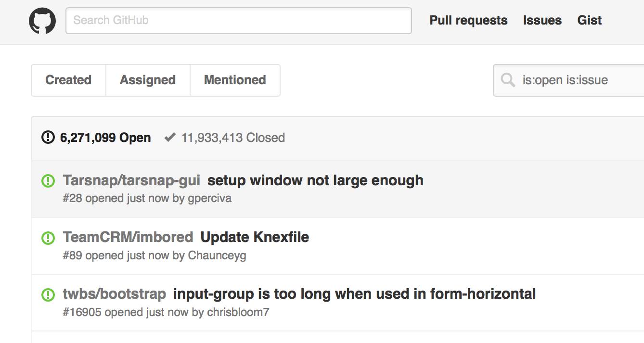Go to Issues in top navigation
644x343 pixels.
(542, 20)
